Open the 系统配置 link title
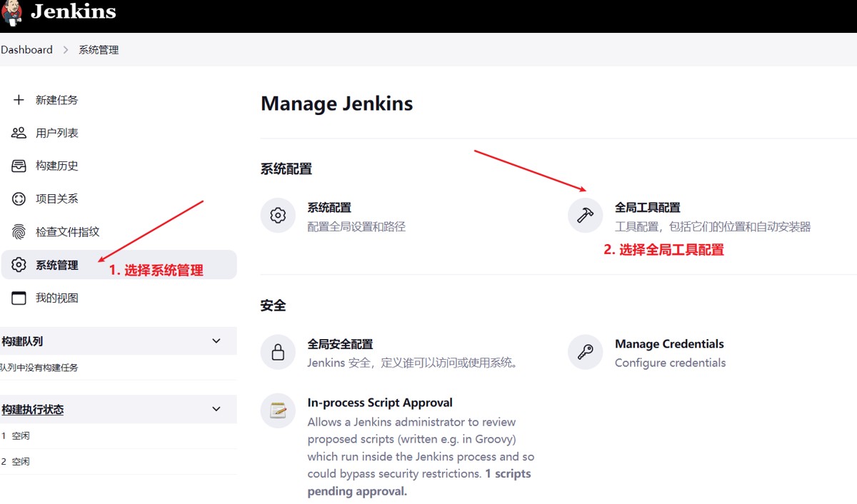 (x=329, y=208)
